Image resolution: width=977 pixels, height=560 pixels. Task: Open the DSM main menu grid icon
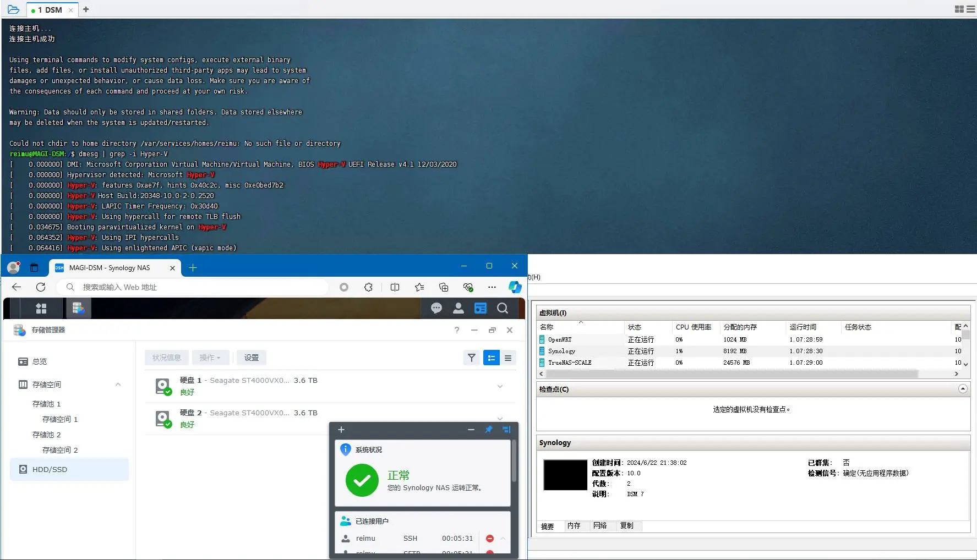click(x=41, y=308)
